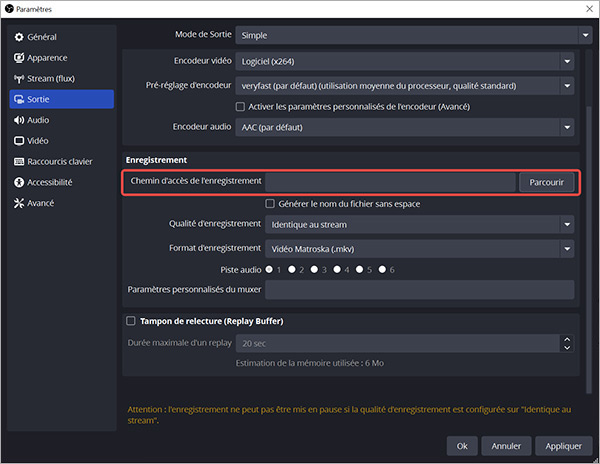Click the replay duration stepper arrows
Screen dimensions: 600x464
pos(568,343)
